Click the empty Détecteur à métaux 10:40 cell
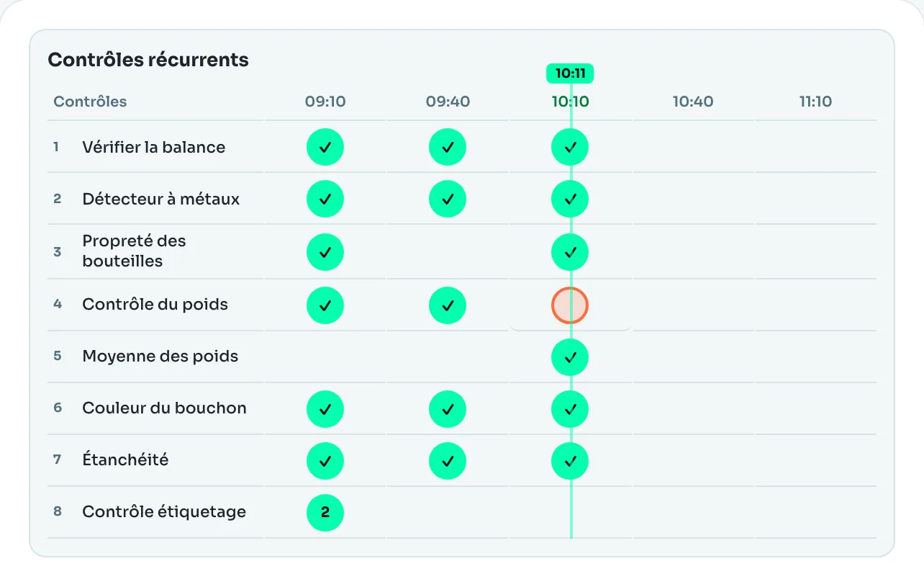This screenshot has height=569, width=924. [x=693, y=199]
